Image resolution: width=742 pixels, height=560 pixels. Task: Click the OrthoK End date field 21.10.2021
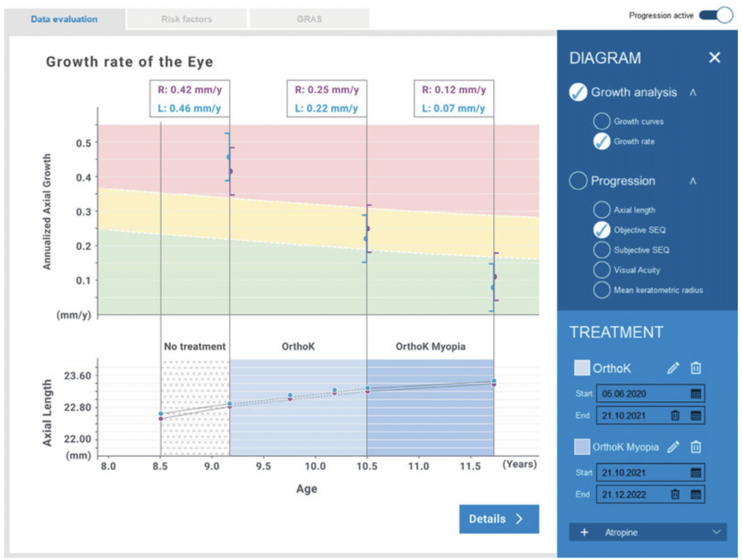tap(650, 416)
